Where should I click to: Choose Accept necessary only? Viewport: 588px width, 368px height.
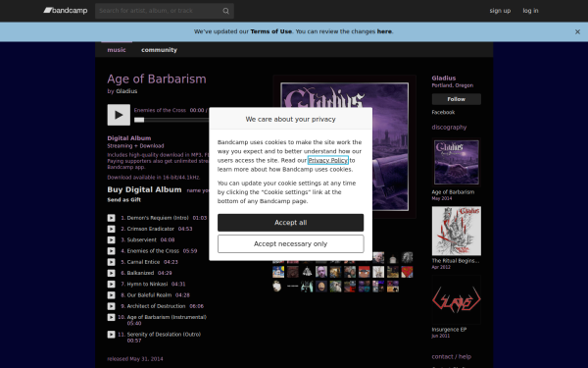click(x=291, y=244)
